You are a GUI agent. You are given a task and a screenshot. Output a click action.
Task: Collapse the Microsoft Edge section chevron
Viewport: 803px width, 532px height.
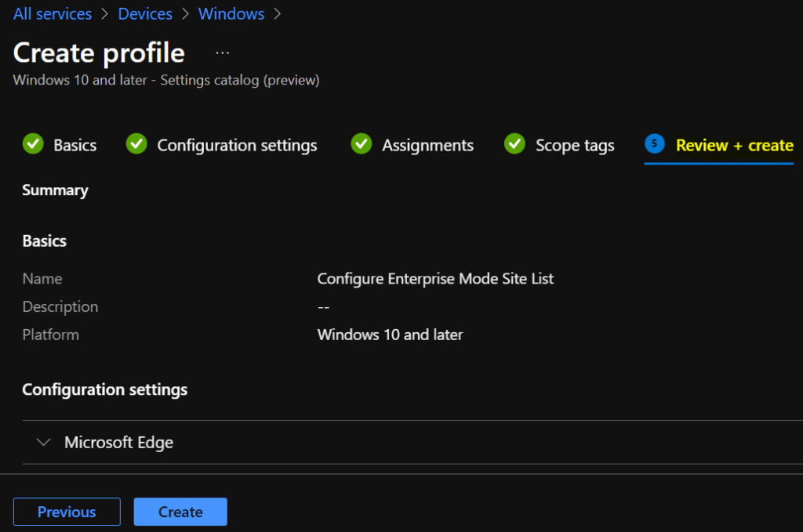pos(44,442)
